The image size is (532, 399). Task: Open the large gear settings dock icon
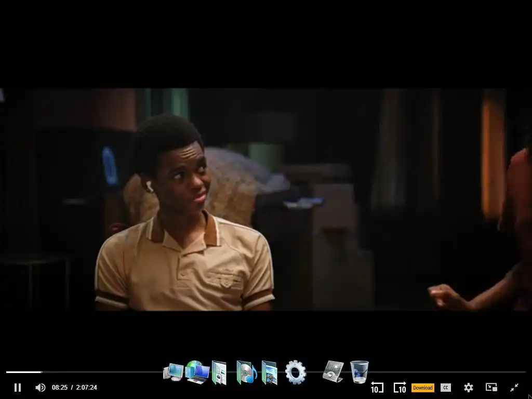(296, 372)
